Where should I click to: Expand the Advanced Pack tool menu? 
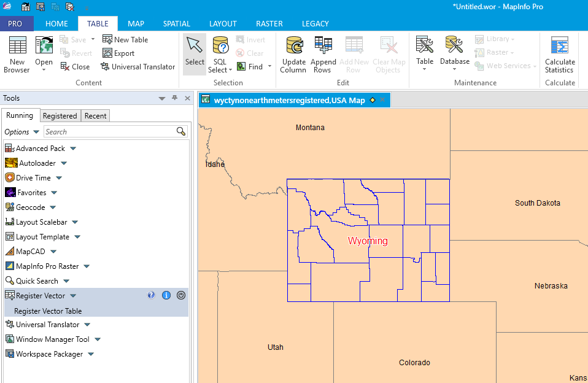[x=73, y=149]
